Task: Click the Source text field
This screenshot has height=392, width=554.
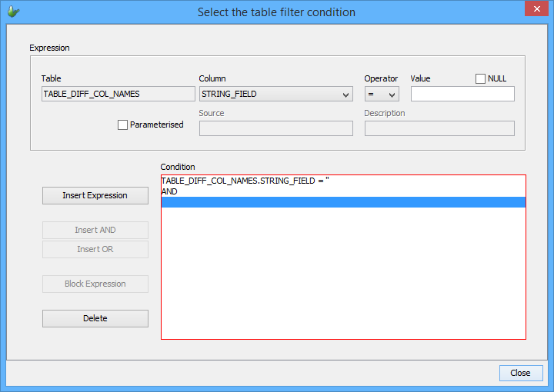Action: tap(275, 128)
